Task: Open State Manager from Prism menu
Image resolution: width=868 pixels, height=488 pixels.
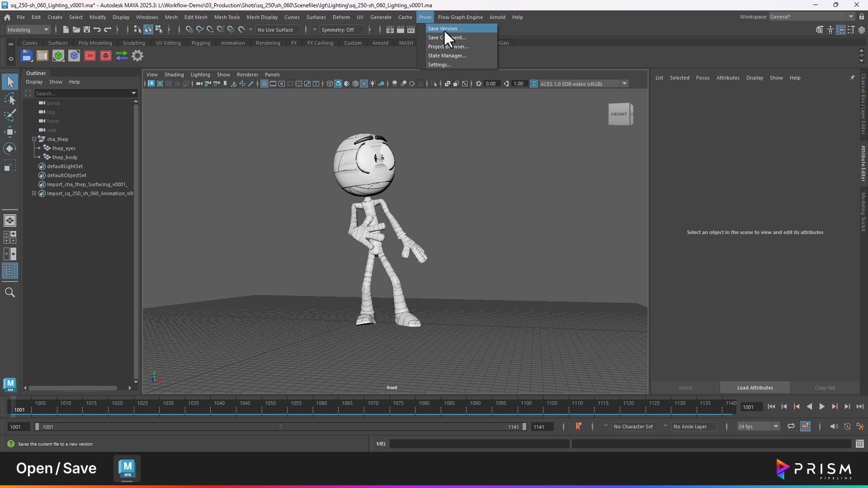Action: pos(461,56)
